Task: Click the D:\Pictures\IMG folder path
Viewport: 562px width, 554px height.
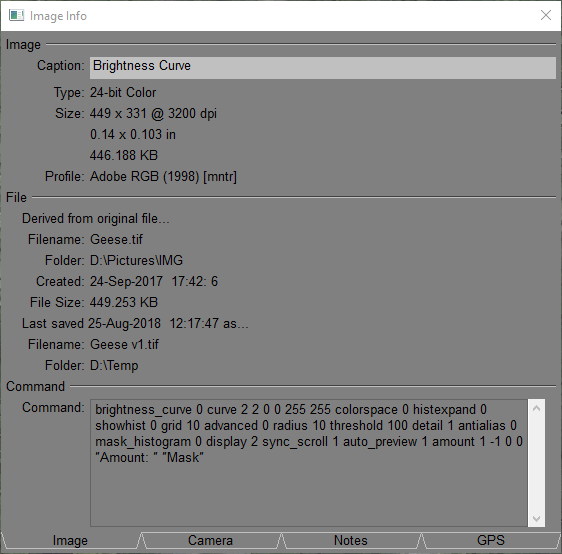Action: coord(136,261)
